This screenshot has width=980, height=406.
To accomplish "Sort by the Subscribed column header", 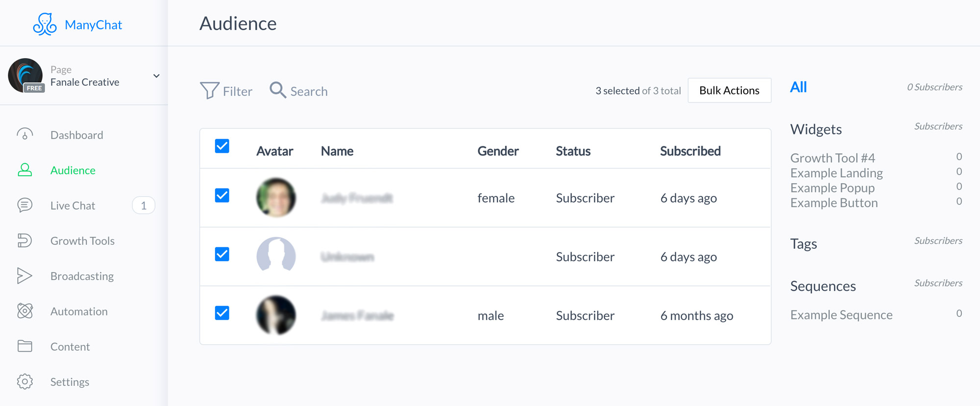I will (x=690, y=151).
